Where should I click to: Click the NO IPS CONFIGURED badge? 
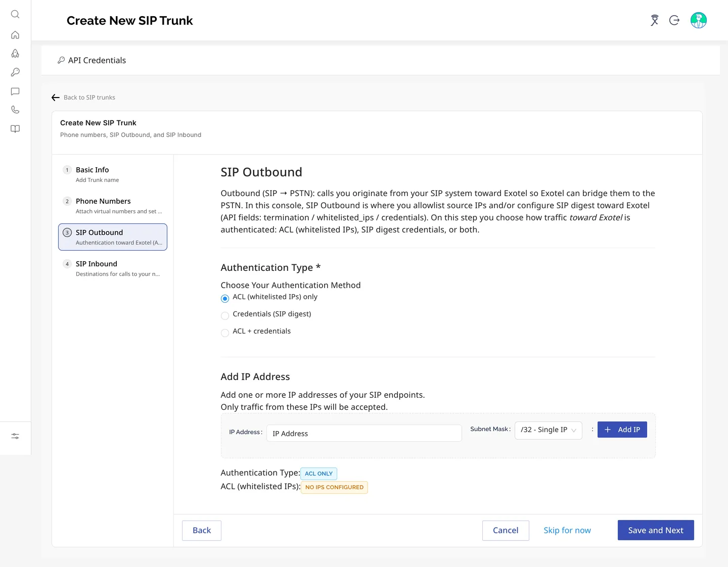334,487
